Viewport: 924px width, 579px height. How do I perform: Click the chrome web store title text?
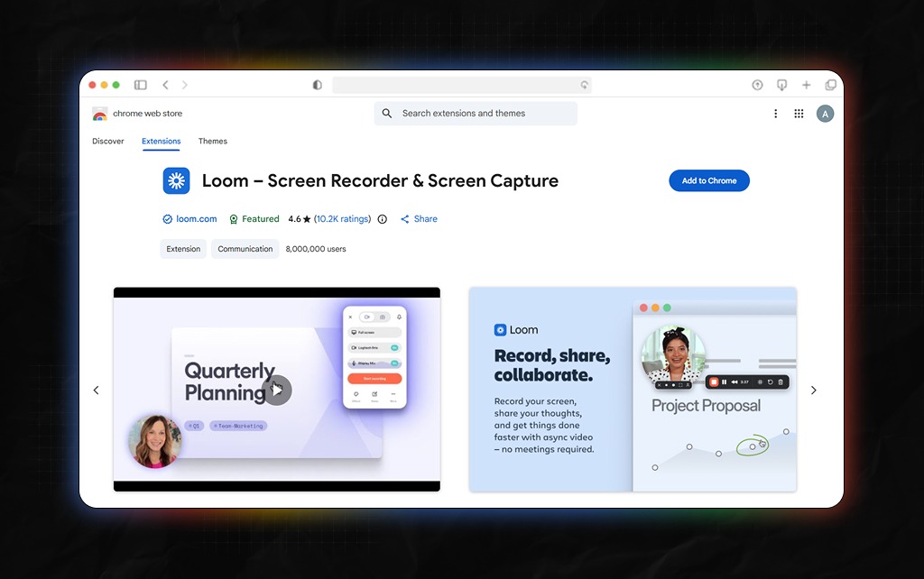coord(147,113)
